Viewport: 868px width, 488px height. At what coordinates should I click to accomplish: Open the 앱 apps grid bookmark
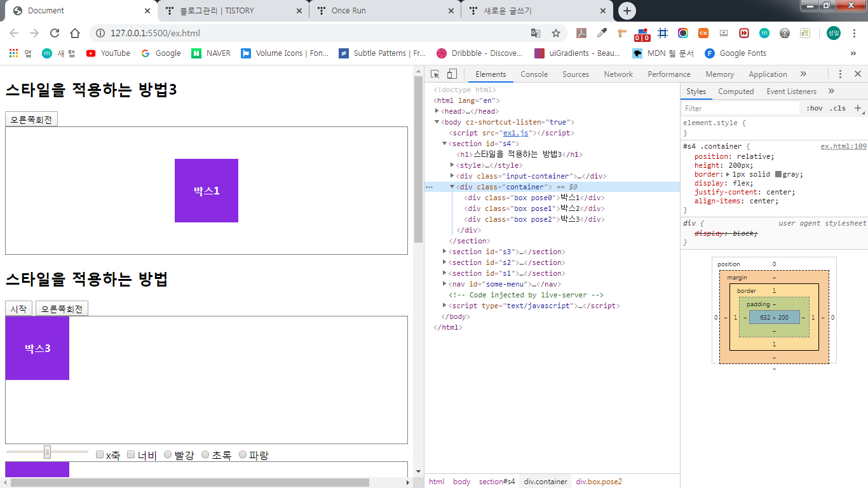[x=20, y=53]
